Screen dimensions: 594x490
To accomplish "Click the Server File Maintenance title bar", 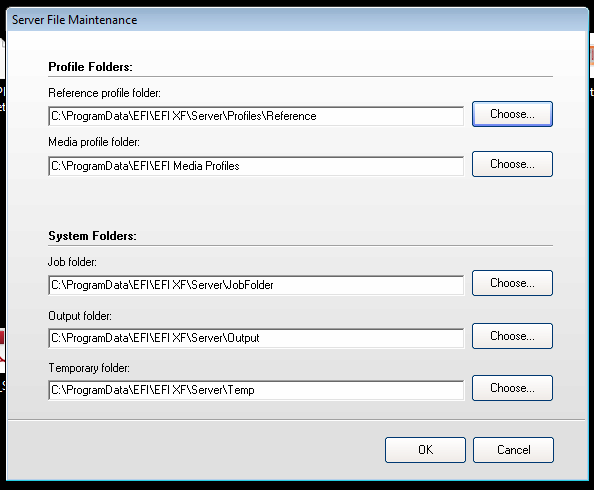I will 297,20.
